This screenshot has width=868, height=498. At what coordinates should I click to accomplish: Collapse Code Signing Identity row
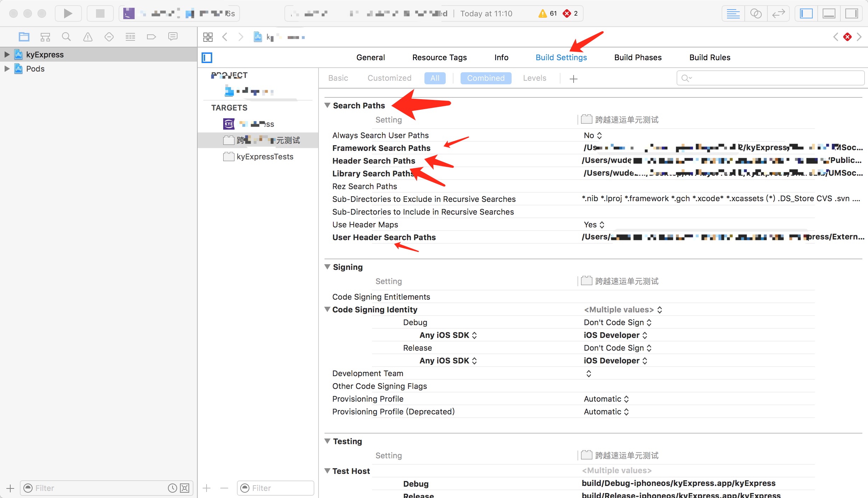click(327, 309)
